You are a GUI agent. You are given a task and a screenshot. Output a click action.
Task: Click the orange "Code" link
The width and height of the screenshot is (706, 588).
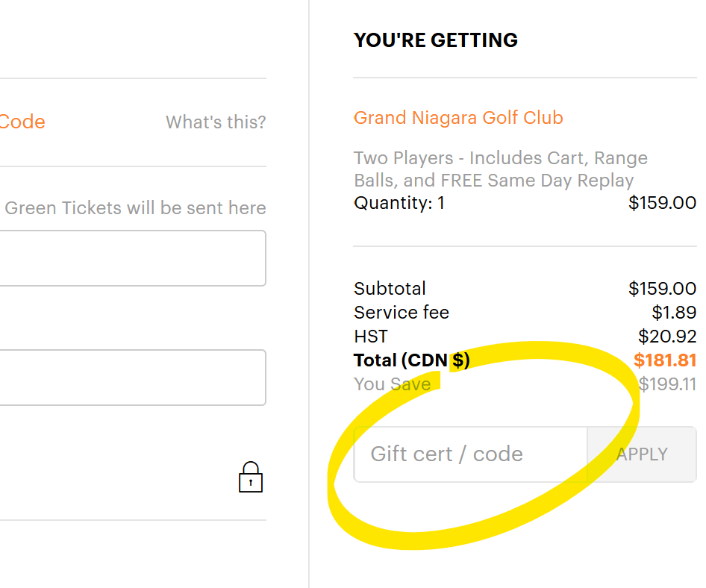tap(22, 122)
